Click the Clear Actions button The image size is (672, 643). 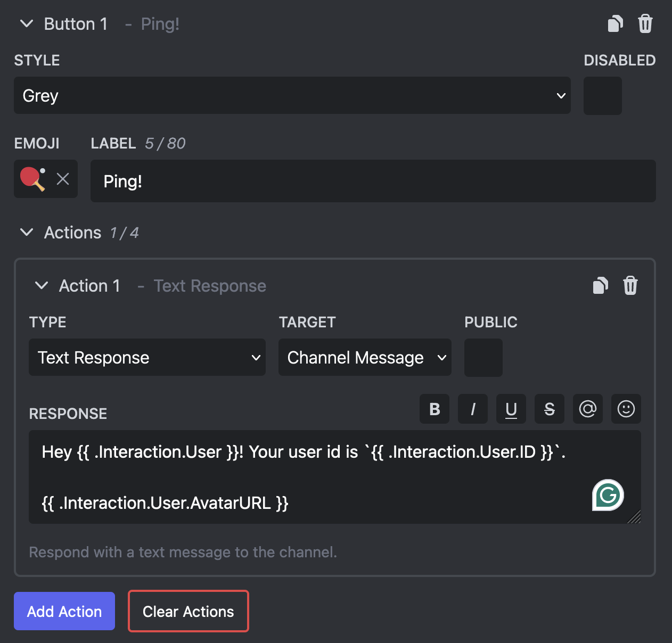pyautogui.click(x=188, y=611)
